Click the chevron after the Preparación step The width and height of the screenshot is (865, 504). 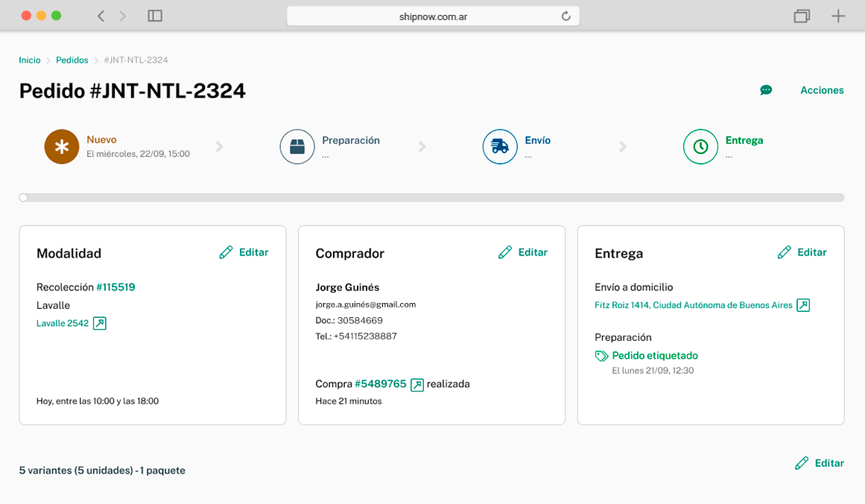coord(423,147)
